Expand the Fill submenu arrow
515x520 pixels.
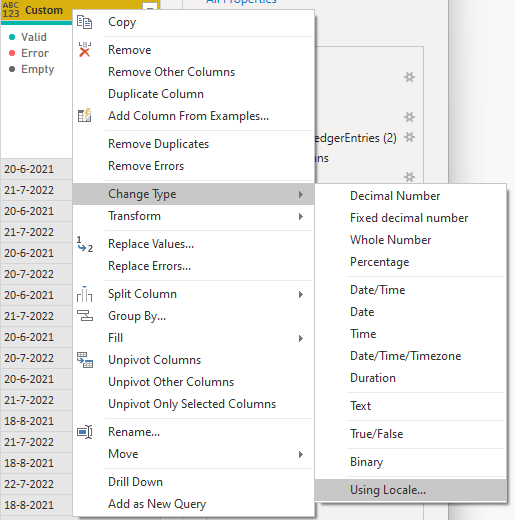[x=301, y=338]
